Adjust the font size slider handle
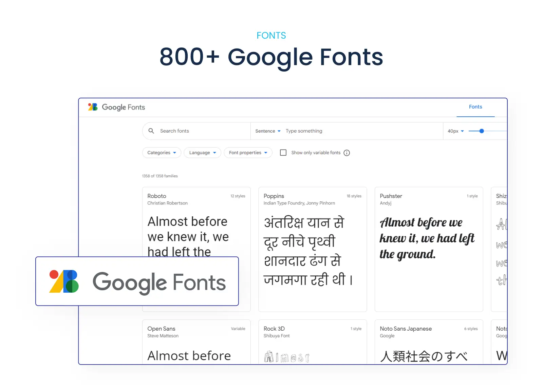This screenshot has width=543, height=392. [x=482, y=131]
